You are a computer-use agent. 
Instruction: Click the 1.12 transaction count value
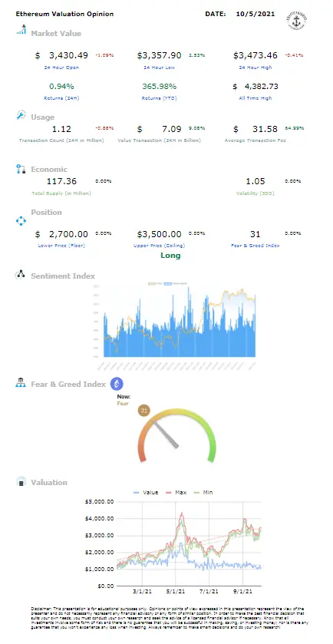(x=61, y=130)
